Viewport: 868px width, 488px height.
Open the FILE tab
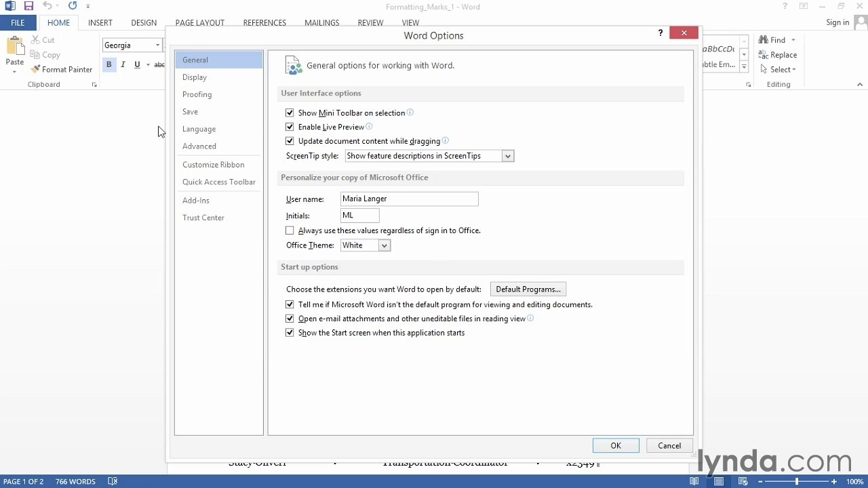pos(18,22)
